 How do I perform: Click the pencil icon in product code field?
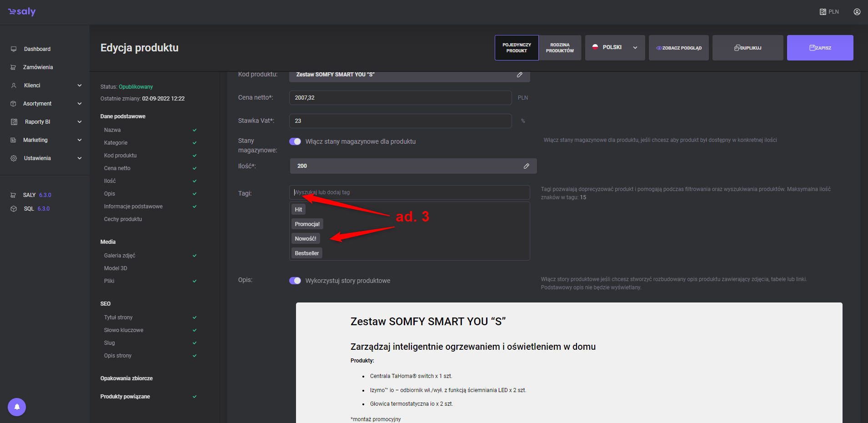point(519,75)
